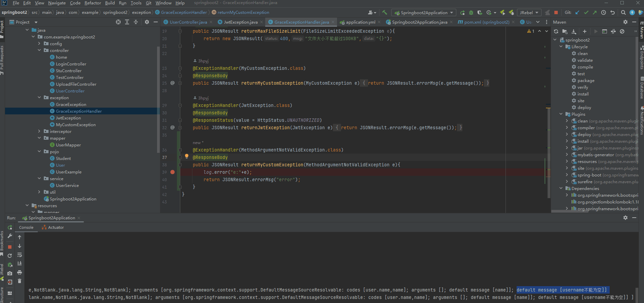Screen dimensions: 644x303
Task: Click Collapse All icon in Project panel
Action: point(136,22)
